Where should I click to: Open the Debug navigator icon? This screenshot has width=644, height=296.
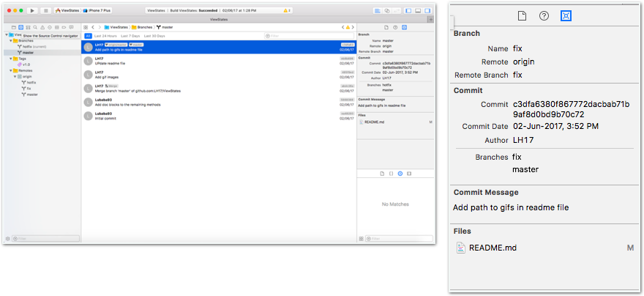coord(56,27)
